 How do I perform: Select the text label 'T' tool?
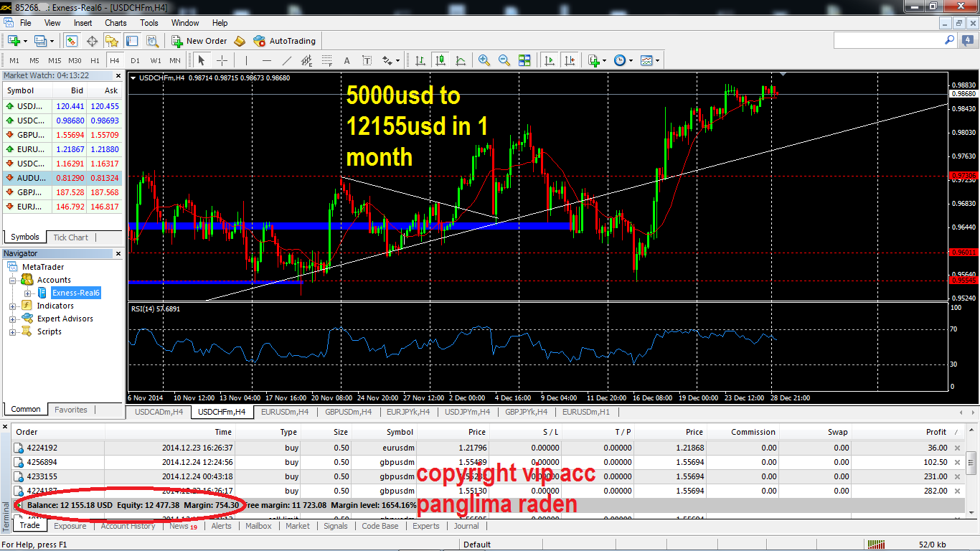367,60
